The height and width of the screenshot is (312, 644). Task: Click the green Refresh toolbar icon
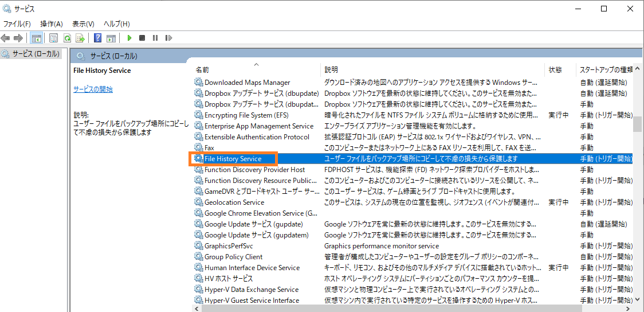(67, 38)
